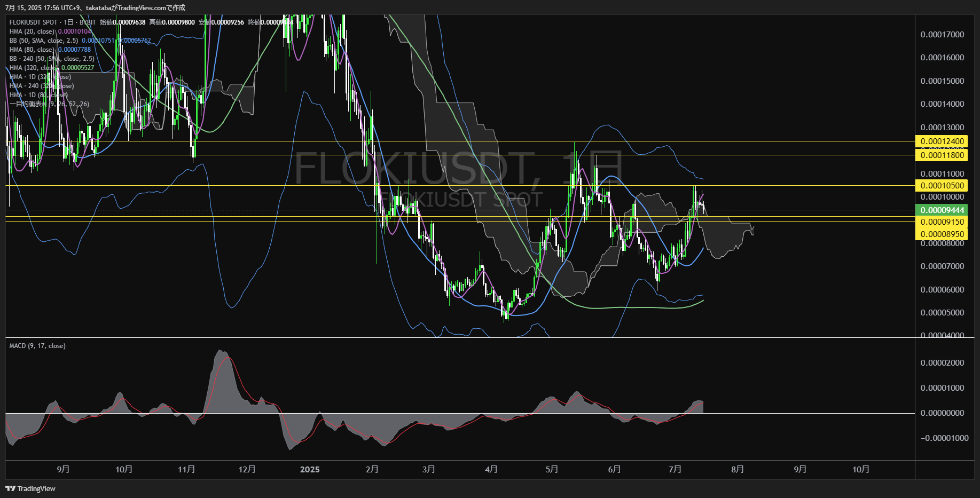The image size is (980, 498).
Task: Click the 5月 label on time axis
Action: 552,470
